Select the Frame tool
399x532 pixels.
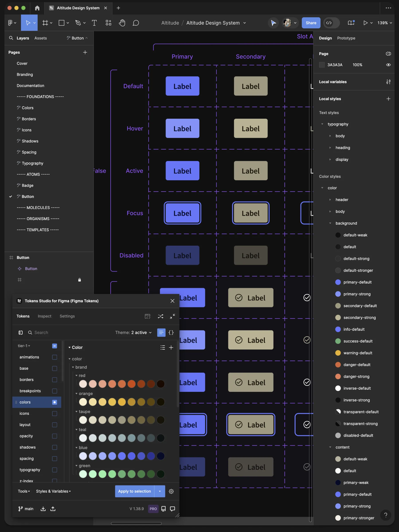coord(45,23)
